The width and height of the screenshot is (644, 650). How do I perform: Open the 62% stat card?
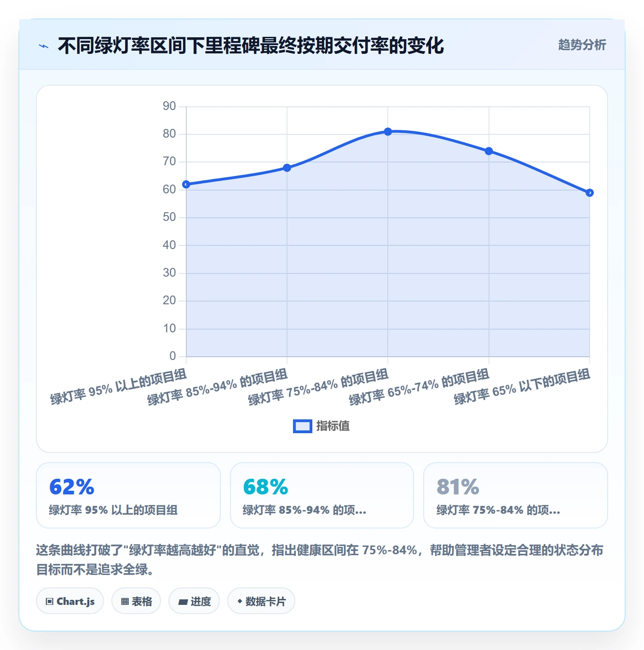pos(128,495)
